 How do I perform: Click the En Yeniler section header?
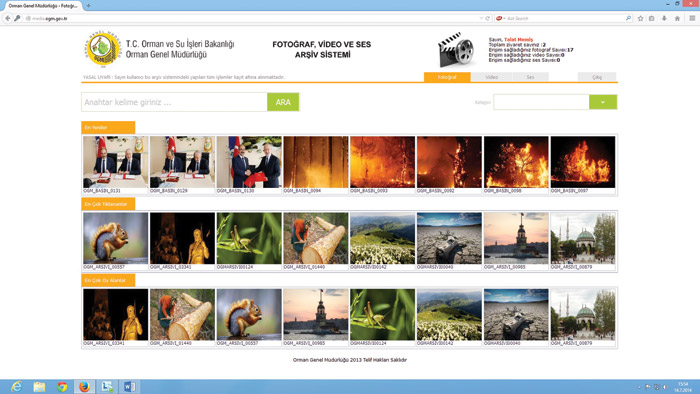pos(108,127)
